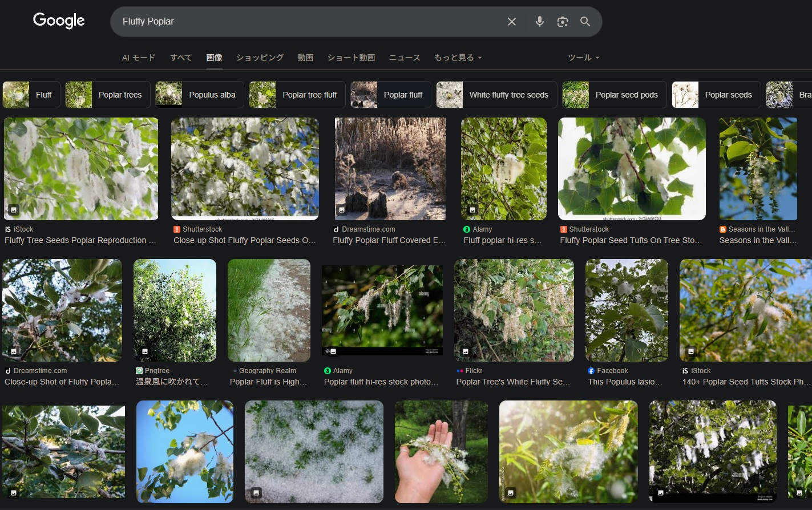
Task: Open Google Lens image search
Action: pos(563,22)
